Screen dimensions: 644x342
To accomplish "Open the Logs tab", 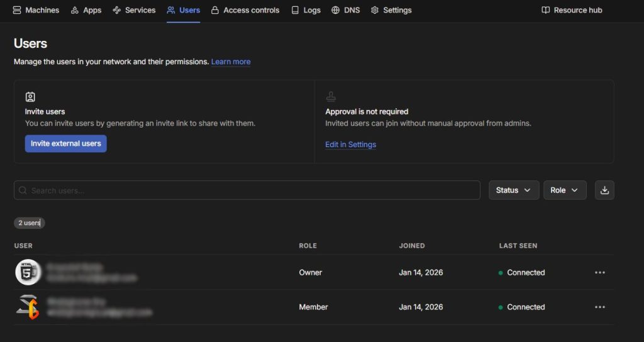I will [x=306, y=10].
